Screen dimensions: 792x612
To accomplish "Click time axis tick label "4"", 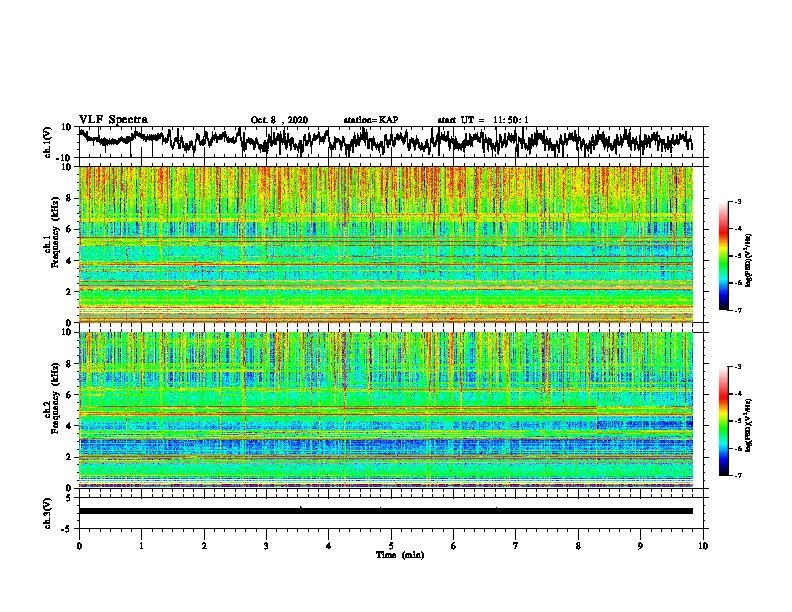I will [329, 546].
